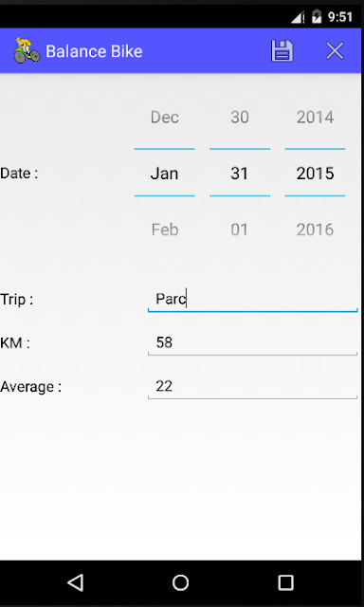Tap the selected month Jan
Screen dimensions: 364x607
[x=164, y=174]
